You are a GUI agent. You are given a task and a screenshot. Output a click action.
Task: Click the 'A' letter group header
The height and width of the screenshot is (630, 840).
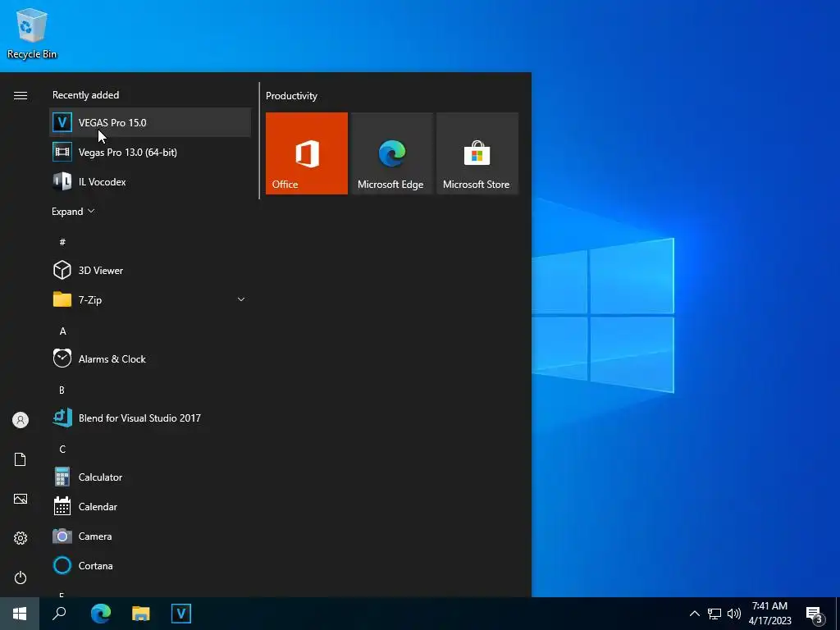[62, 331]
